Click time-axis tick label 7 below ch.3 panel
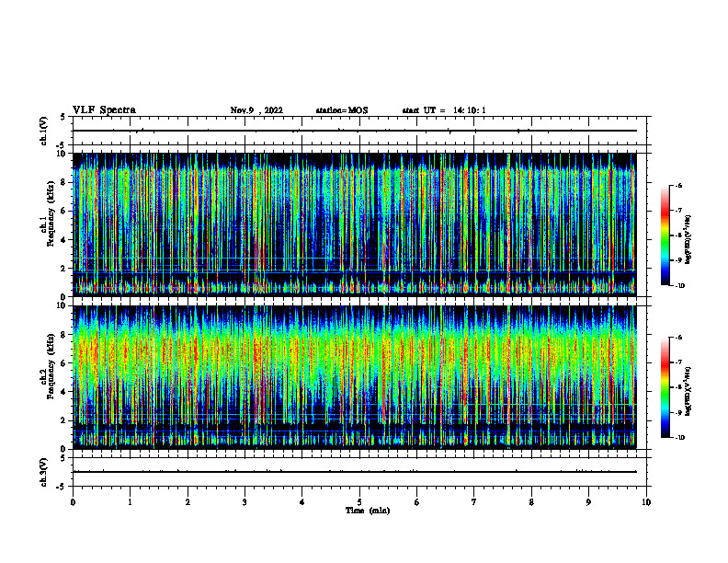Image resolution: width=728 pixels, height=563 pixels. click(x=474, y=502)
